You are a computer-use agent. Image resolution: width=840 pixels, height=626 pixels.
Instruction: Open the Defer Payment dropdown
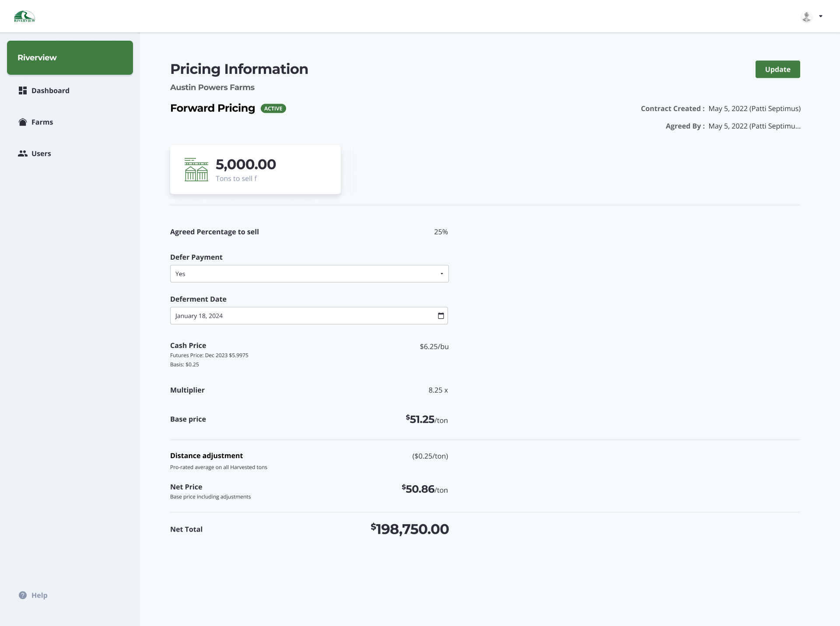point(309,274)
